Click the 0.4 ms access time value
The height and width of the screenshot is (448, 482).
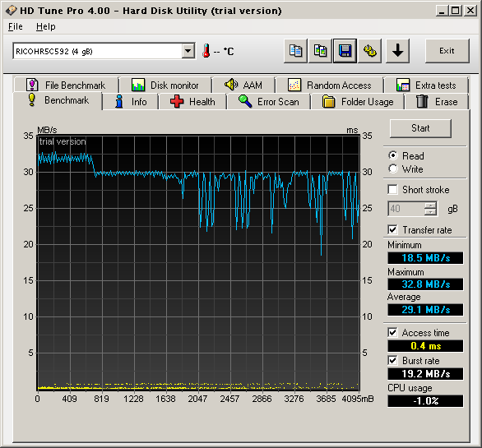point(425,346)
